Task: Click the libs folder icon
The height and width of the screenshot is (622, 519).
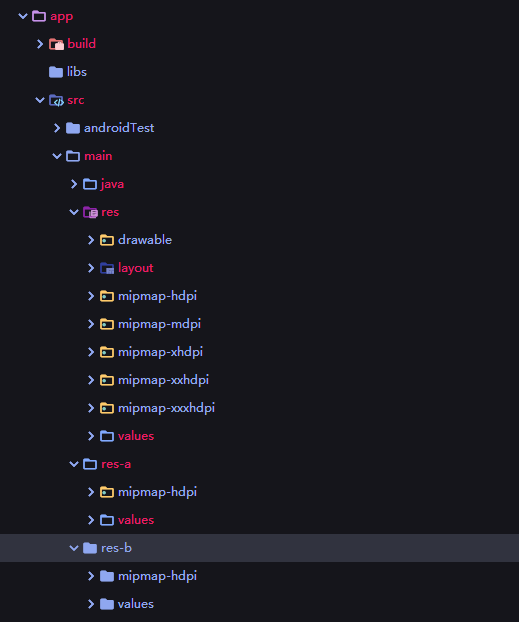Action: pos(56,72)
